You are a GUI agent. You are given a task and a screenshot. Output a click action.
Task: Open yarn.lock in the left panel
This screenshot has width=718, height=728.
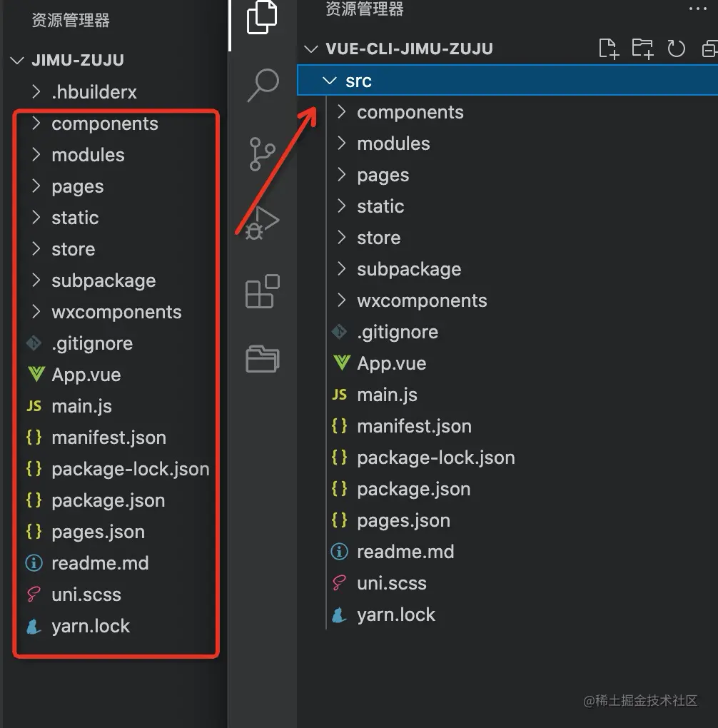tap(91, 626)
